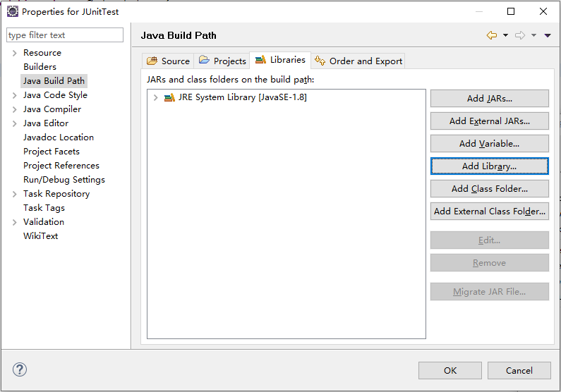Focus the type filter text field
Screen dimensions: 561x392
[x=65, y=35]
